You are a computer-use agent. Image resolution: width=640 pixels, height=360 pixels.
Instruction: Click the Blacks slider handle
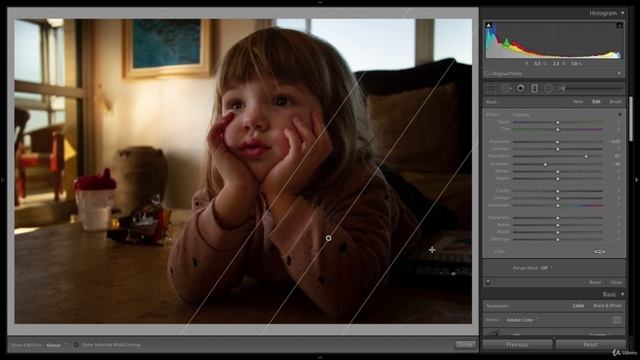pos(558,179)
